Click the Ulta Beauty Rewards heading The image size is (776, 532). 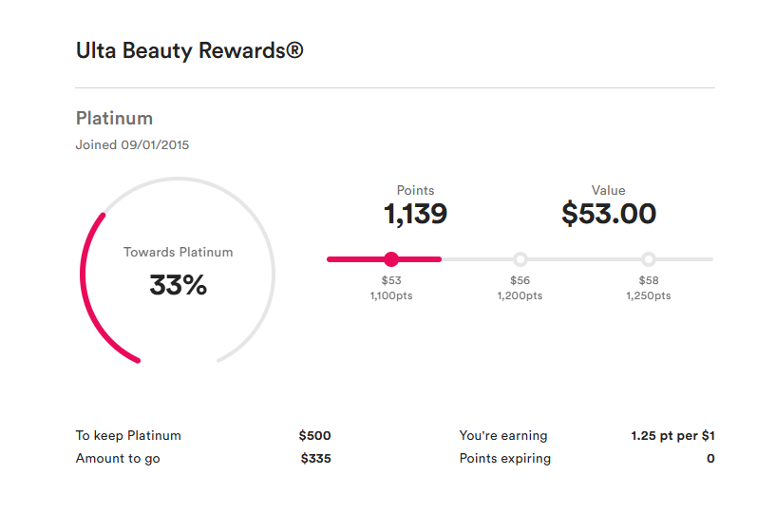point(190,50)
